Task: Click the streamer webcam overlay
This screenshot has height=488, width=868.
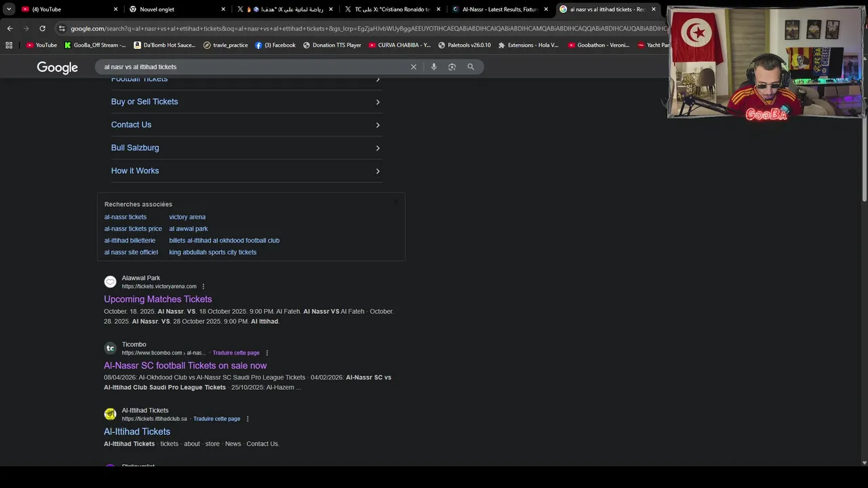Action: tap(766, 62)
